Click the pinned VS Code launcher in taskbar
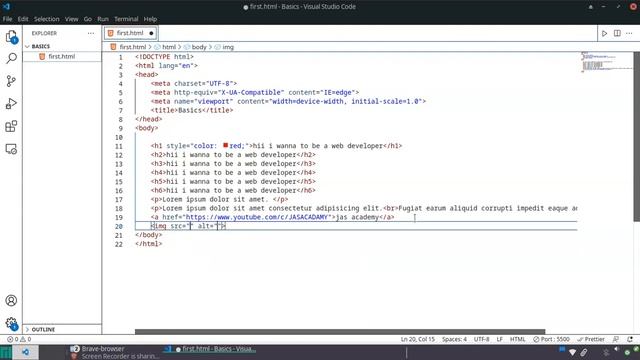The height and width of the screenshot is (360, 640). point(25,352)
